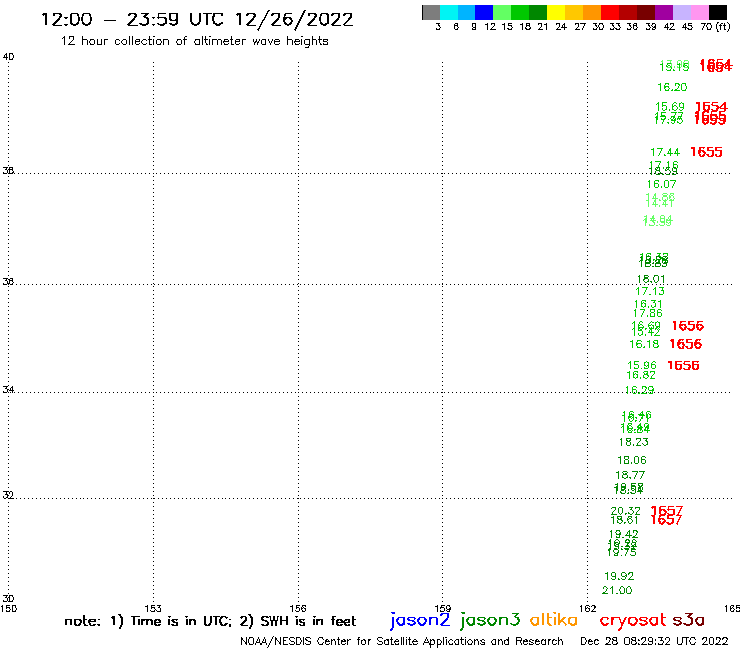Screen dimensions: 740x650
Task: Click the subtitle '12 hour collection of altimeter wave heights'
Action: coord(194,42)
